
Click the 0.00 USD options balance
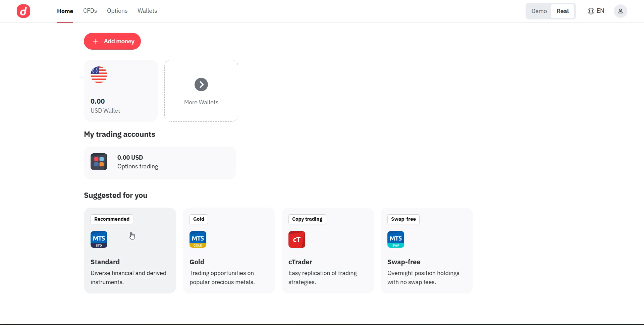[x=130, y=158]
